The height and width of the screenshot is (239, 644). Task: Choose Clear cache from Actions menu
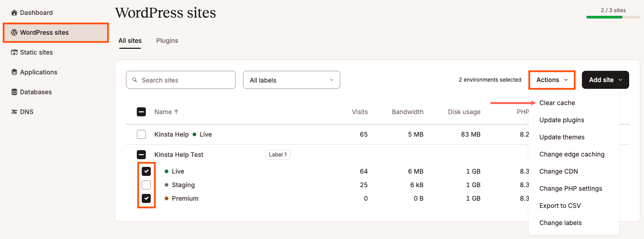557,103
